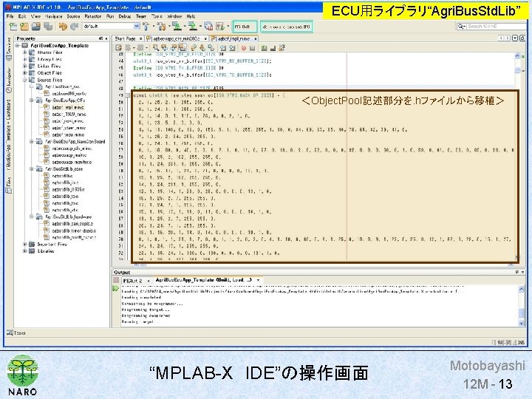Open the Tasks panel at bottom
The width and height of the screenshot is (532, 399).
[x=16, y=332]
